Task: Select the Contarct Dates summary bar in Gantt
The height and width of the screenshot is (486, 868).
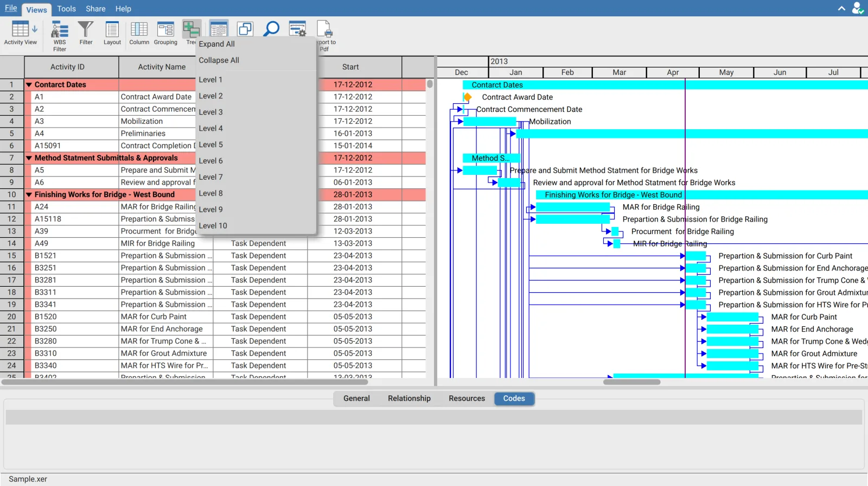Action: [665, 85]
